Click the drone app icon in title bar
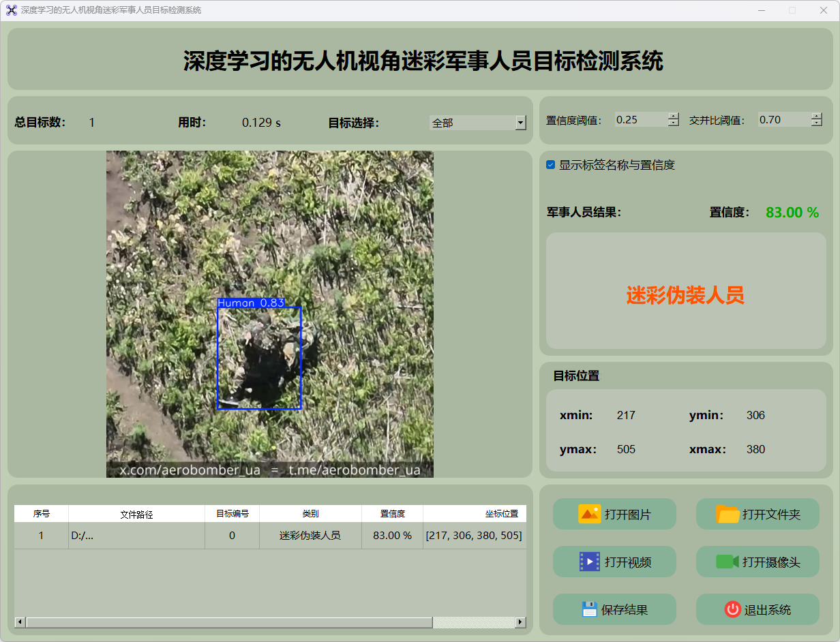Screen dimensions: 840x642 11,10
